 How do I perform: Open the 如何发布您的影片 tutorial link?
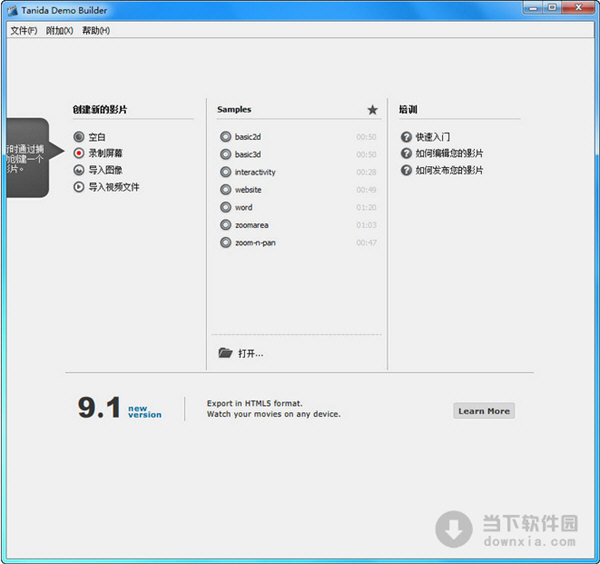[x=449, y=170]
